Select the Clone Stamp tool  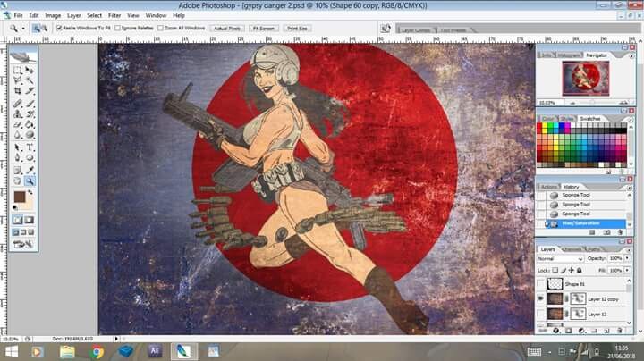17,114
